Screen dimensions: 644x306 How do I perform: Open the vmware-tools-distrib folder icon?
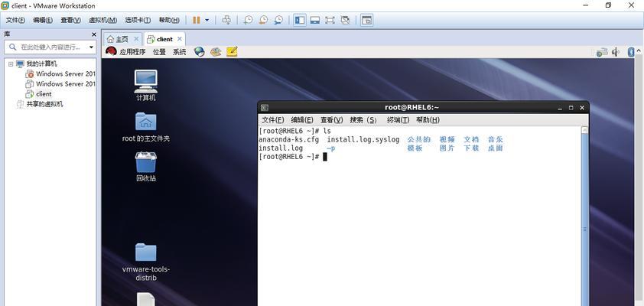click(146, 262)
